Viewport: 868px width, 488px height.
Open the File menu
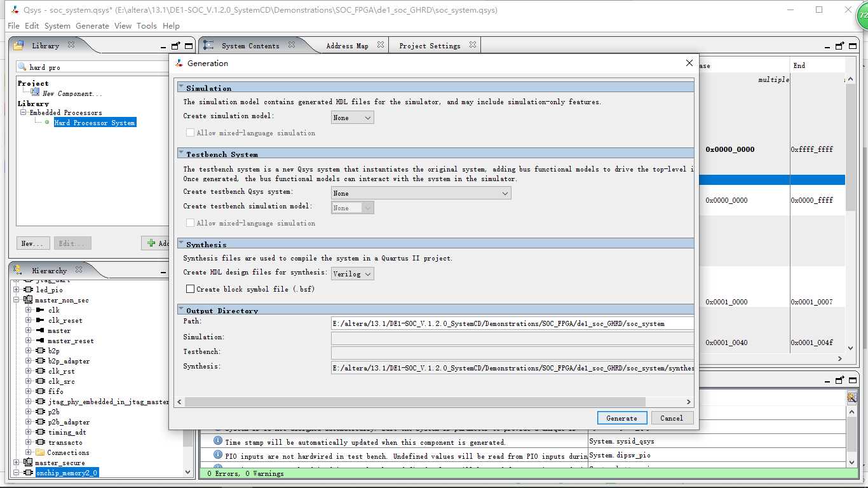[x=13, y=26]
